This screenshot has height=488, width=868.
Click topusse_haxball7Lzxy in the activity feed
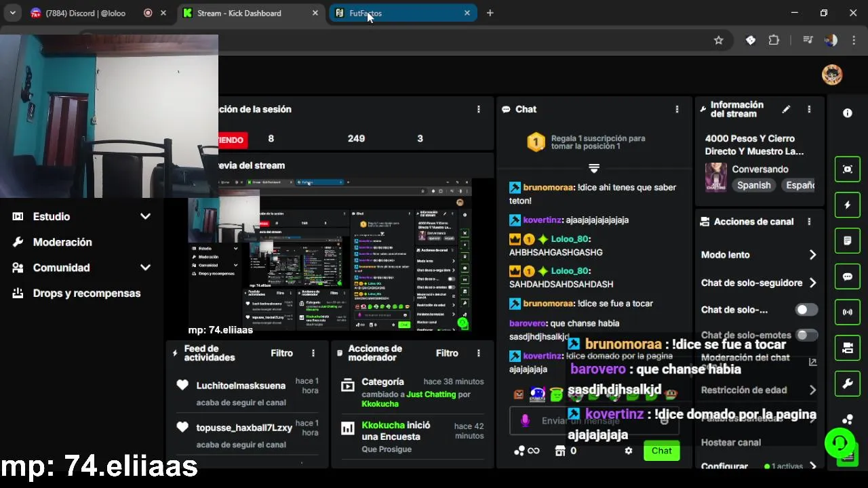(244, 428)
